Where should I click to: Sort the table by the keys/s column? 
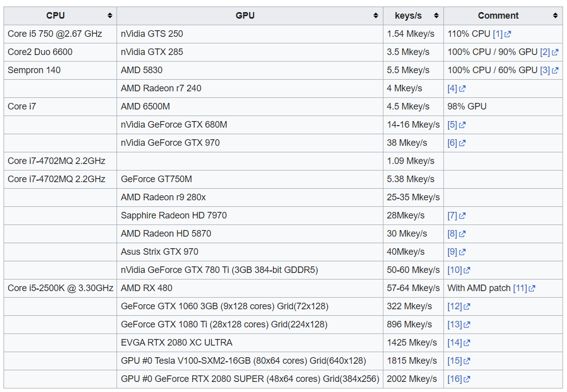tap(413, 16)
